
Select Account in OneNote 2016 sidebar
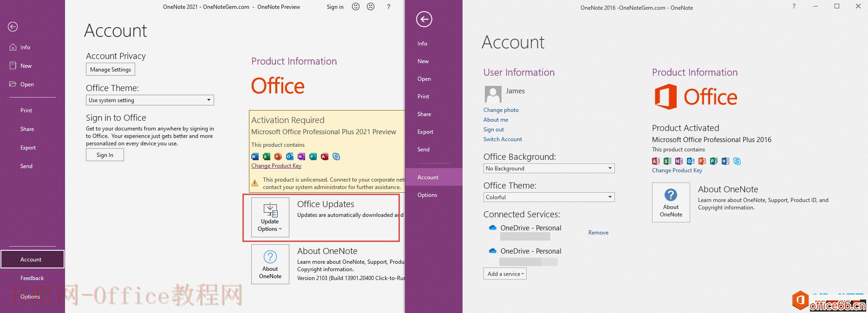[x=433, y=177]
